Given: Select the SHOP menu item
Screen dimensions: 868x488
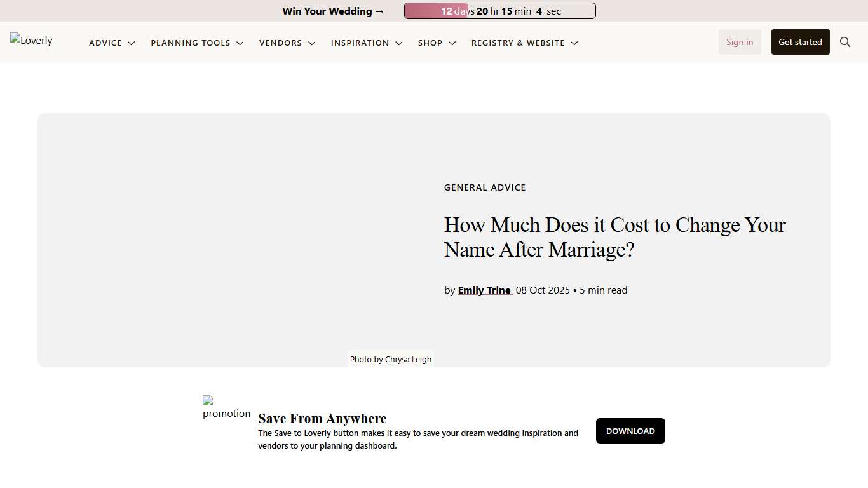Looking at the screenshot, I should click(430, 43).
